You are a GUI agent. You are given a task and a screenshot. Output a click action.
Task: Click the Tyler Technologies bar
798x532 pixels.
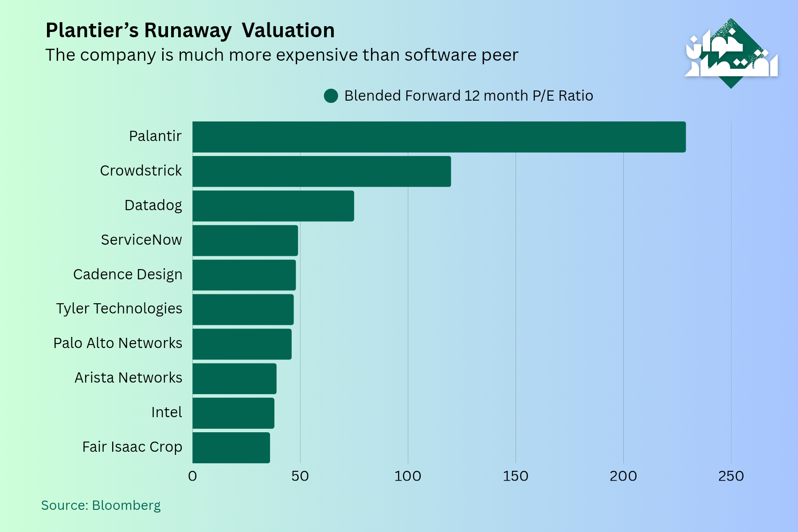(x=243, y=310)
